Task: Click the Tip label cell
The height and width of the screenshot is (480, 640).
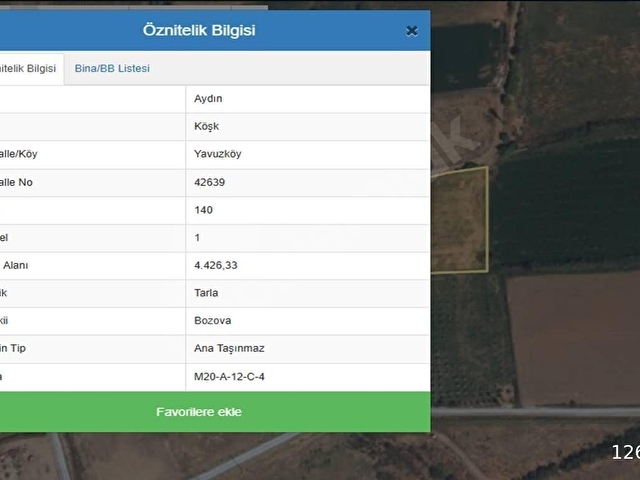Action: [93, 349]
